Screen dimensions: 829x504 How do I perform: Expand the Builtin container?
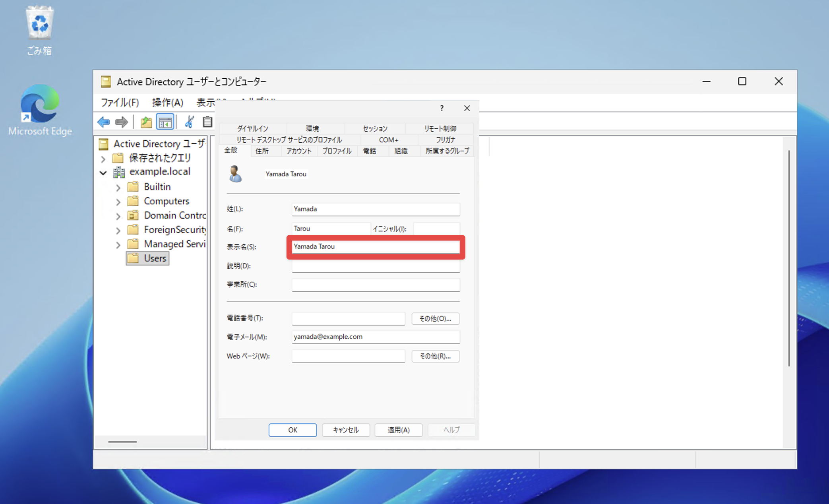(118, 187)
